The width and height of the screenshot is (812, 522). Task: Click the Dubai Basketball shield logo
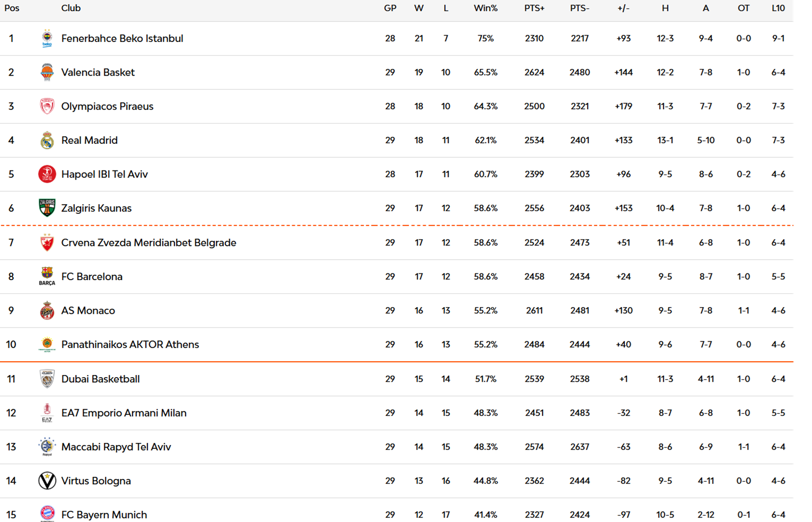pos(47,379)
